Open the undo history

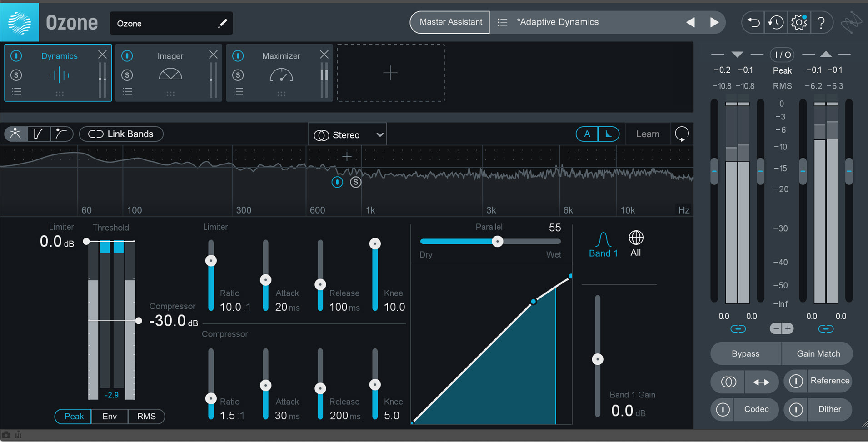coord(776,22)
